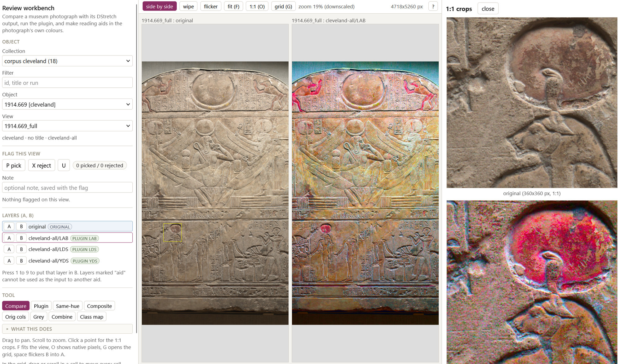Flag this view with X reject
Screen dimensions: 620x364
(42, 165)
